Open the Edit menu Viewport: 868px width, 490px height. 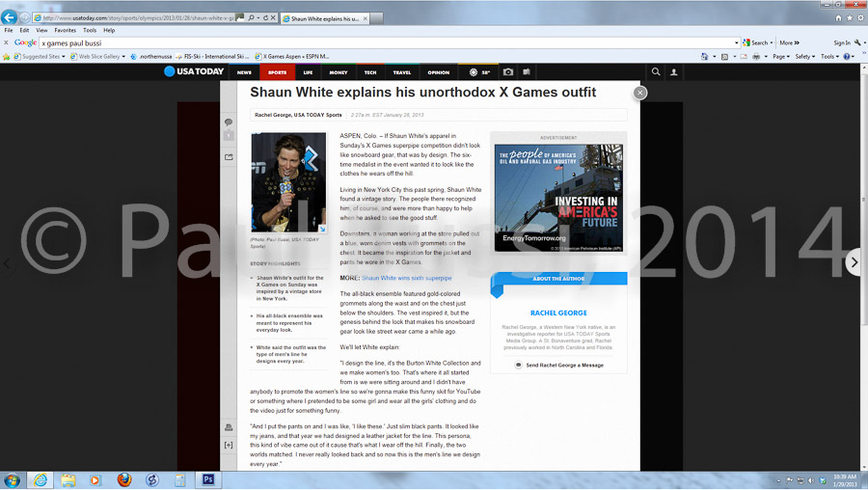click(24, 31)
